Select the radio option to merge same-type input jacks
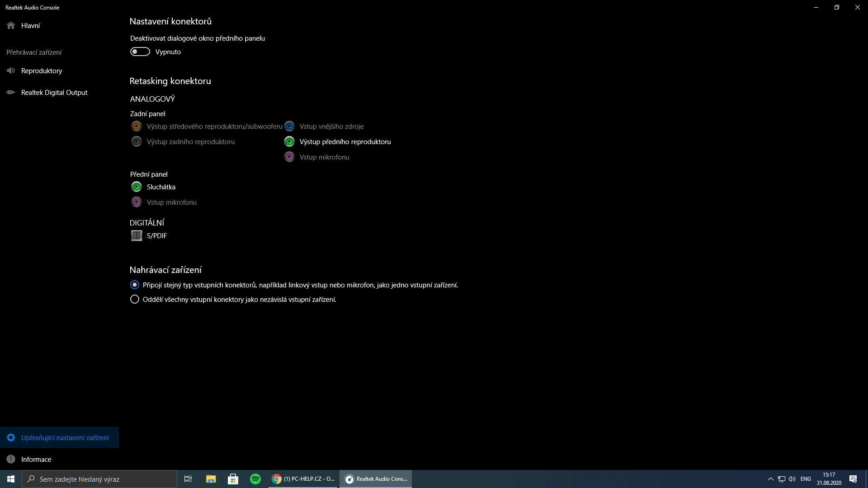This screenshot has width=868, height=488. [134, 285]
